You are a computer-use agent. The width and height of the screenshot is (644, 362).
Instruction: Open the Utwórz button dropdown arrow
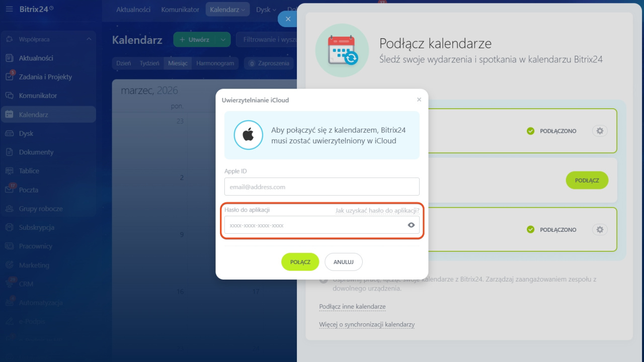click(x=222, y=40)
